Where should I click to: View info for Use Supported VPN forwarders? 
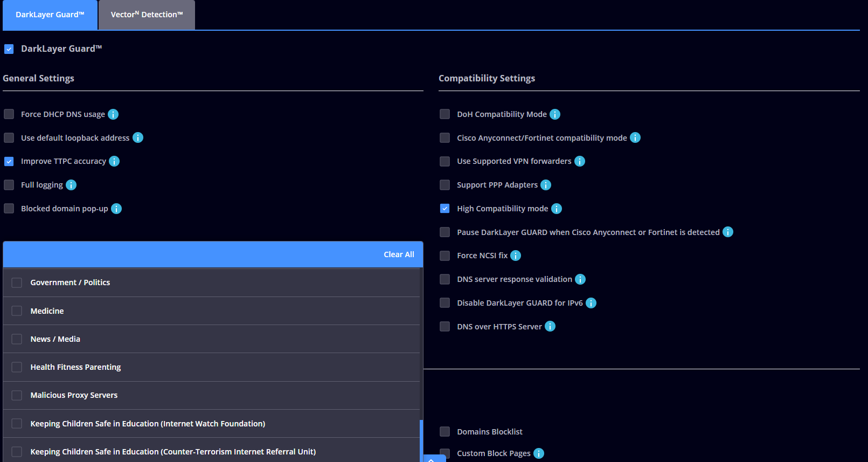[x=580, y=161]
